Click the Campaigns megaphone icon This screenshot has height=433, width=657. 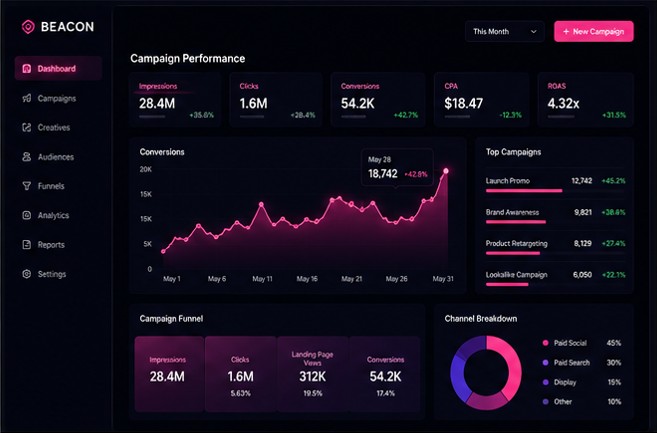[x=26, y=98]
